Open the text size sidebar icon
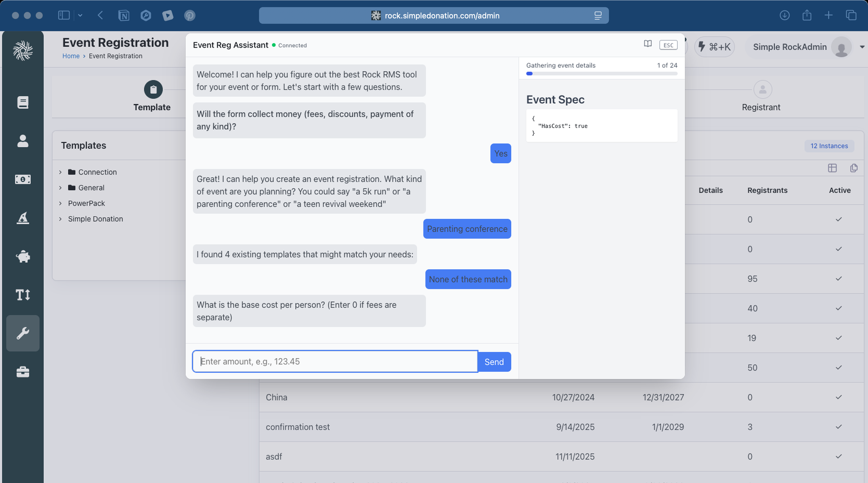This screenshot has height=483, width=868. (23, 295)
